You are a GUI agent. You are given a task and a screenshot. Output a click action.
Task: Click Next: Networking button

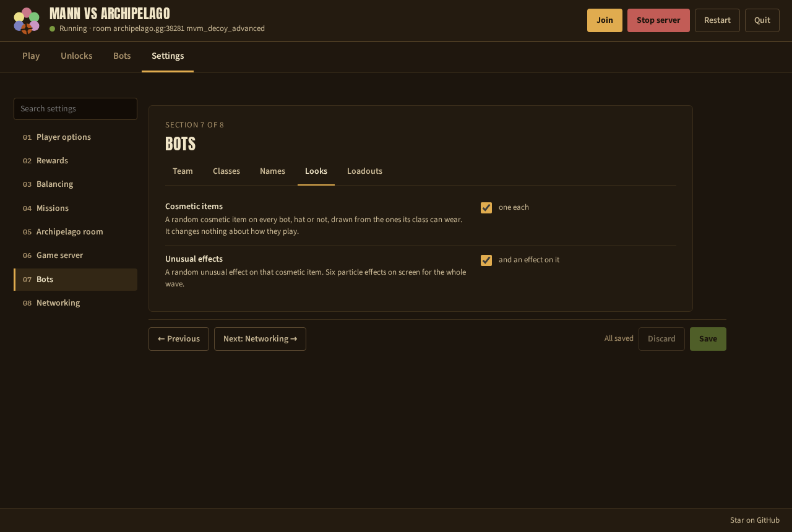pos(260,339)
